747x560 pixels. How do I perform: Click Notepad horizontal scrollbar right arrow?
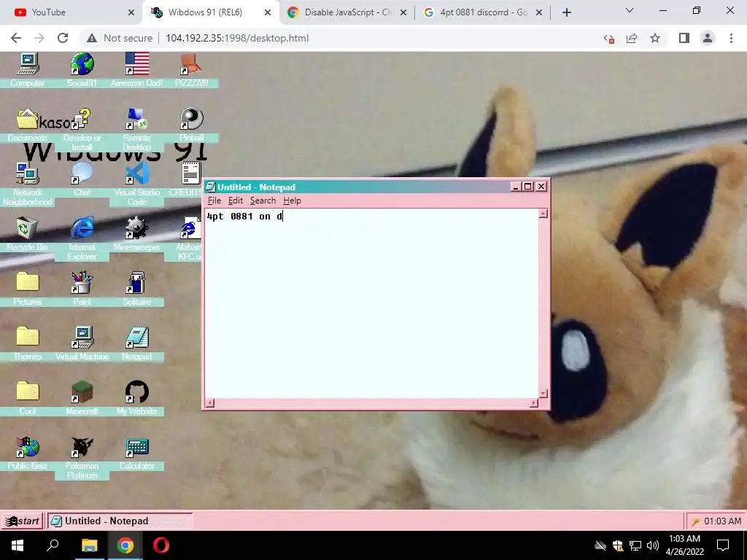533,403
